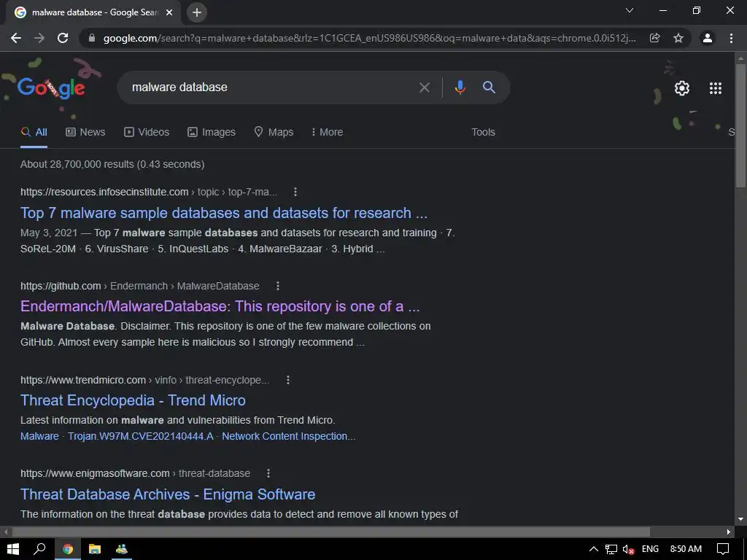
Task: Close the malware database tab
Action: coord(169,12)
